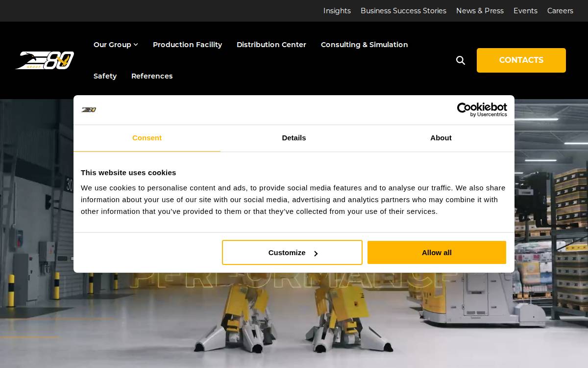Go to the References page
The height and width of the screenshot is (368, 588).
click(x=152, y=76)
